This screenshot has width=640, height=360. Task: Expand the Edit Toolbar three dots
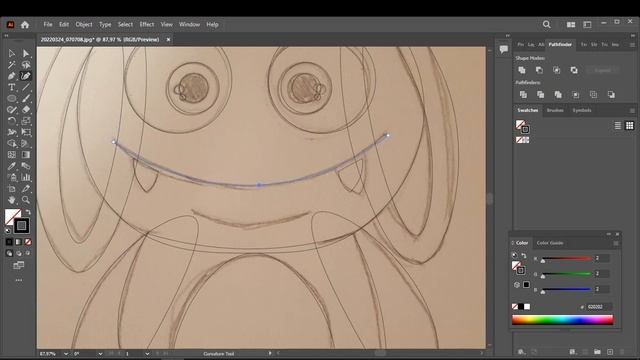click(19, 280)
